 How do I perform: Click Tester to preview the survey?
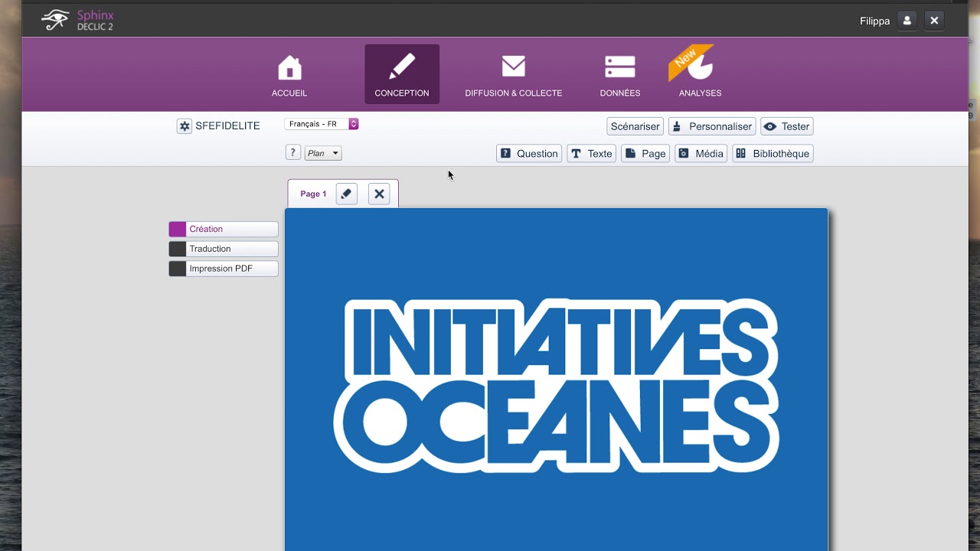point(787,126)
